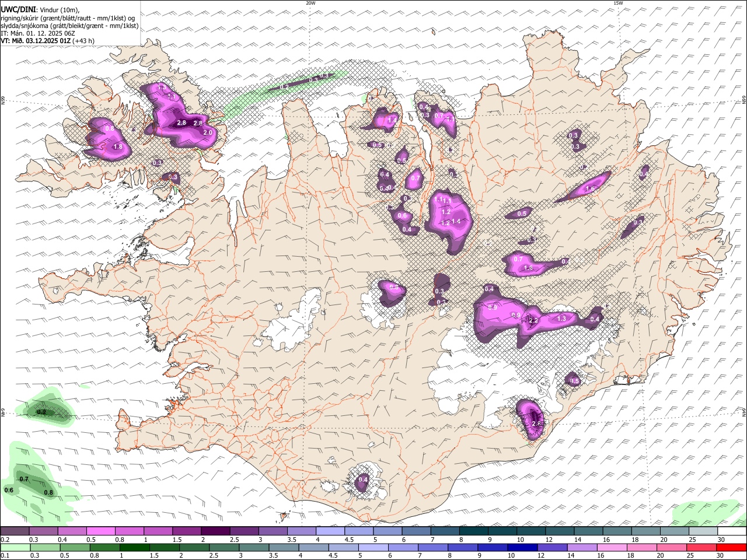Click the valid time 'VT: Mið. 03.12.2025 01Z (+43 h)'
Screen dimensions: 747x560
(x=47, y=41)
